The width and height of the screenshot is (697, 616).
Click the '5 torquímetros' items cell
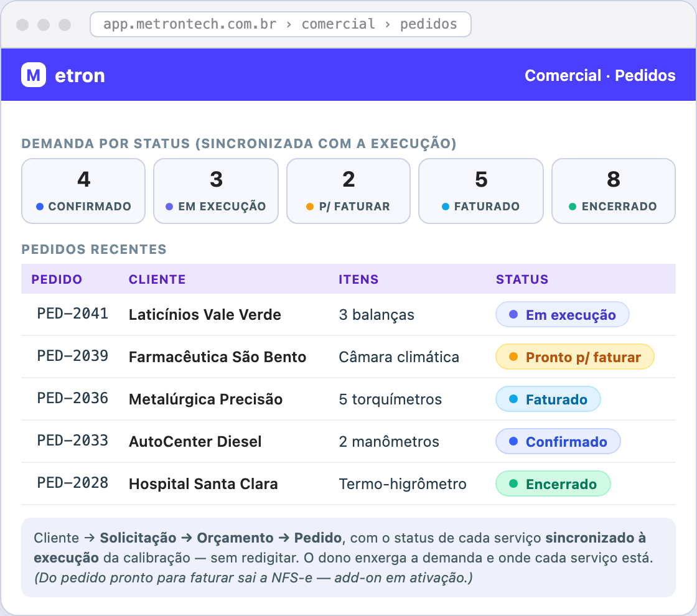tap(390, 399)
